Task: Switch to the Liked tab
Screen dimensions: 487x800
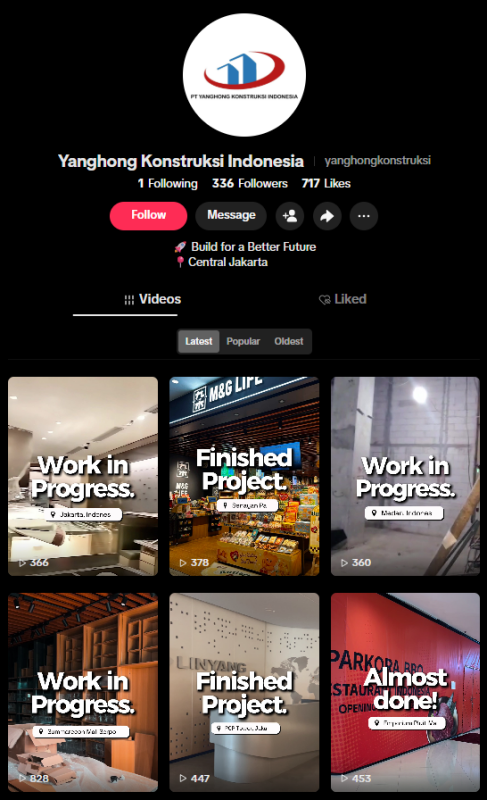Action: coord(342,299)
